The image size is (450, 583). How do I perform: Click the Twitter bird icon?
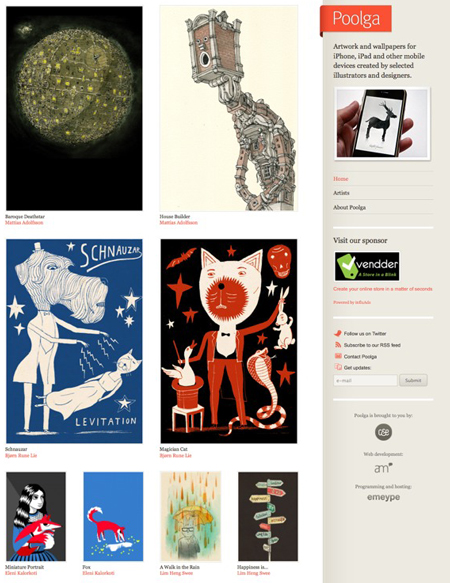(338, 333)
